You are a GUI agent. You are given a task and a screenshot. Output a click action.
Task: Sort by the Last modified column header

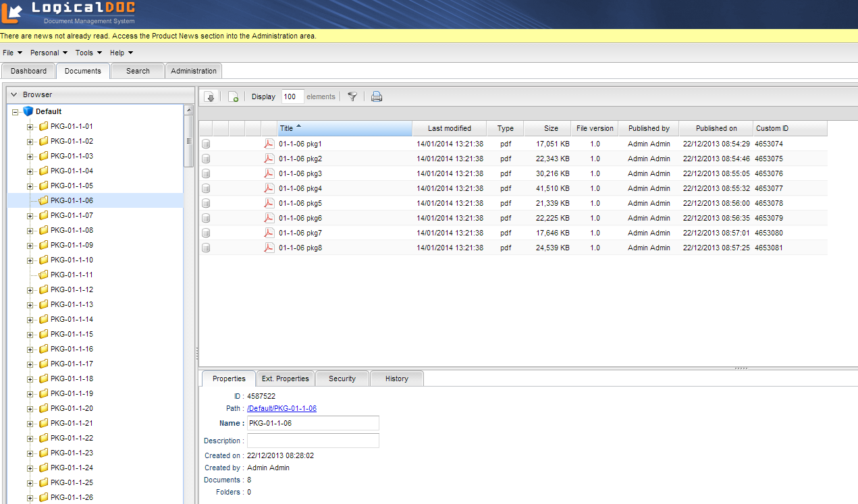450,128
